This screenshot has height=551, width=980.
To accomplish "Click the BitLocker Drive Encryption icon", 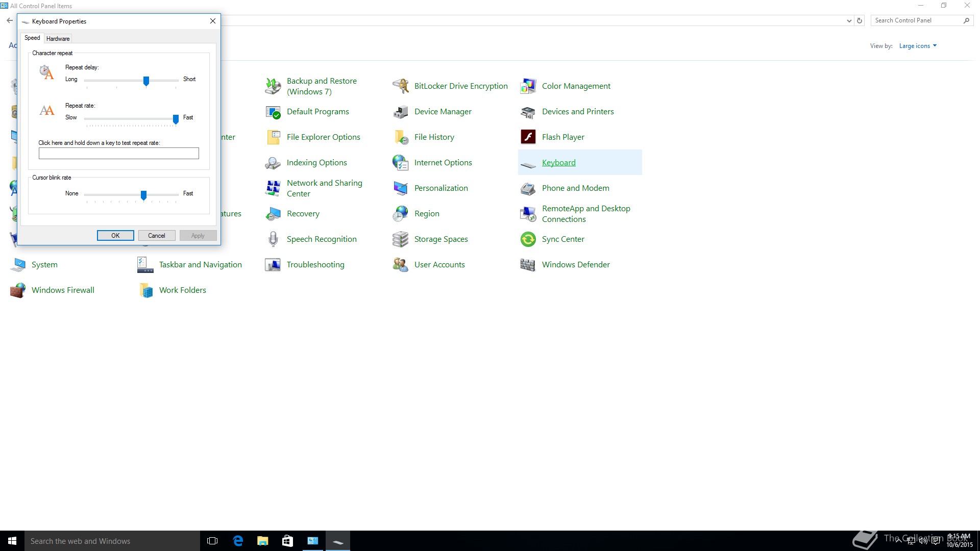I will (401, 86).
